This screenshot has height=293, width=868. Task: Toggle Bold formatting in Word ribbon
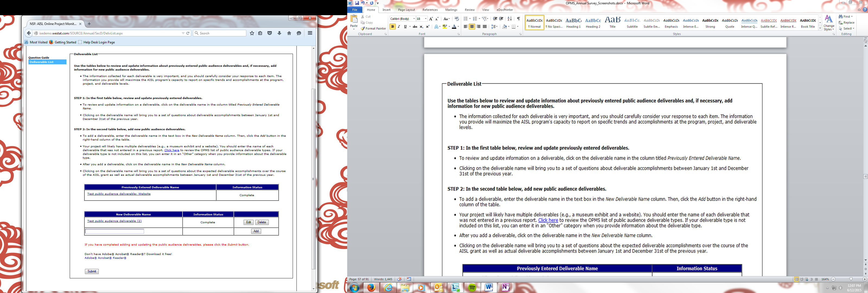pyautogui.click(x=392, y=27)
